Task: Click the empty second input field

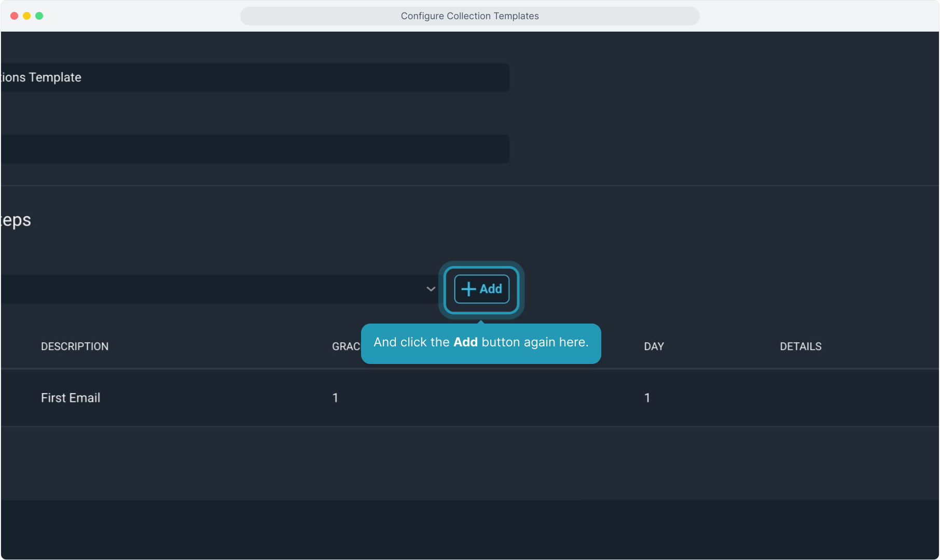Action: click(254, 149)
